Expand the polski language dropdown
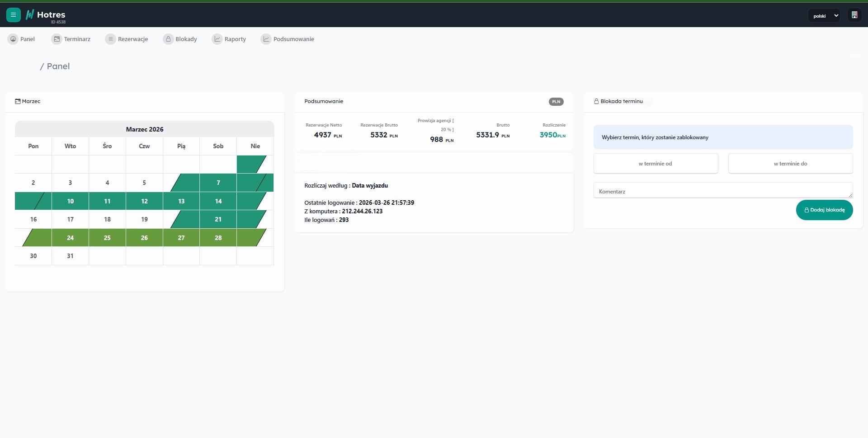Image resolution: width=868 pixels, height=438 pixels. pos(824,16)
